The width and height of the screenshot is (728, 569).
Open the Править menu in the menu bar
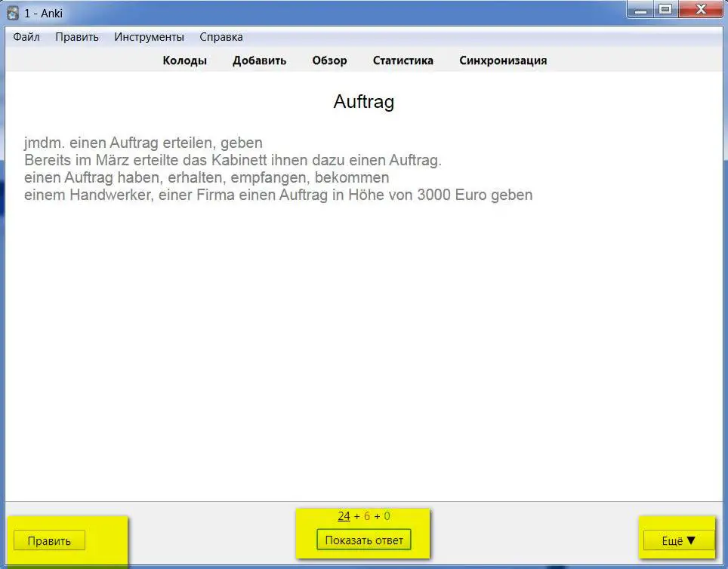click(76, 37)
